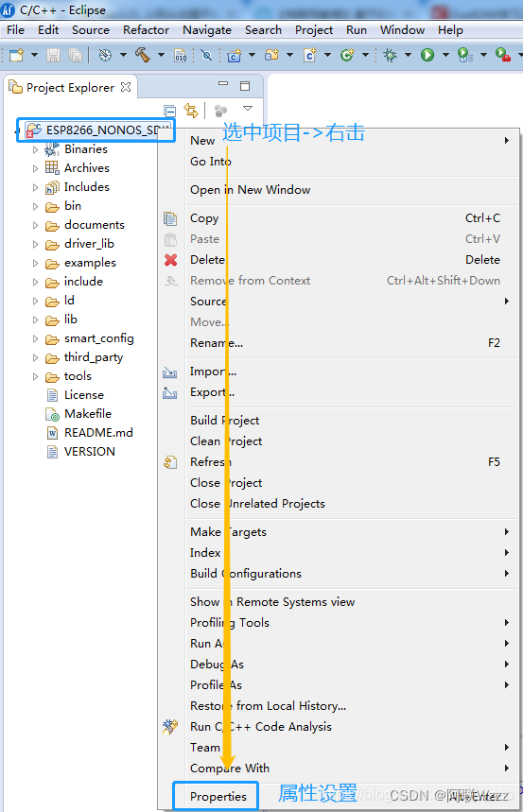523x812 pixels.
Task: Expand the Binaries tree node
Action: pyautogui.click(x=35, y=149)
